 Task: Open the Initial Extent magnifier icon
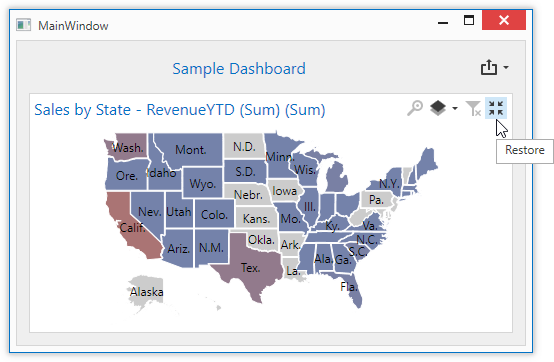pyautogui.click(x=415, y=108)
